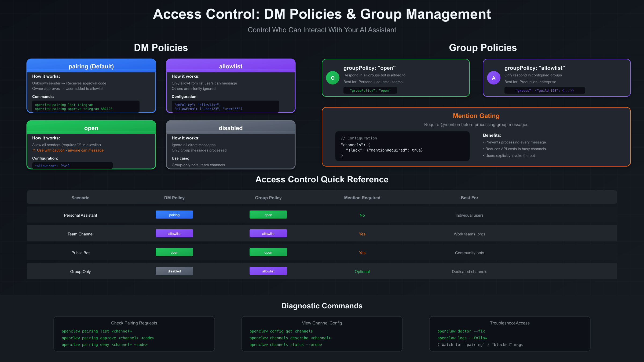Click "openclaw pairing deny <channel> <code>" command
644x362 pixels.
[x=105, y=345]
